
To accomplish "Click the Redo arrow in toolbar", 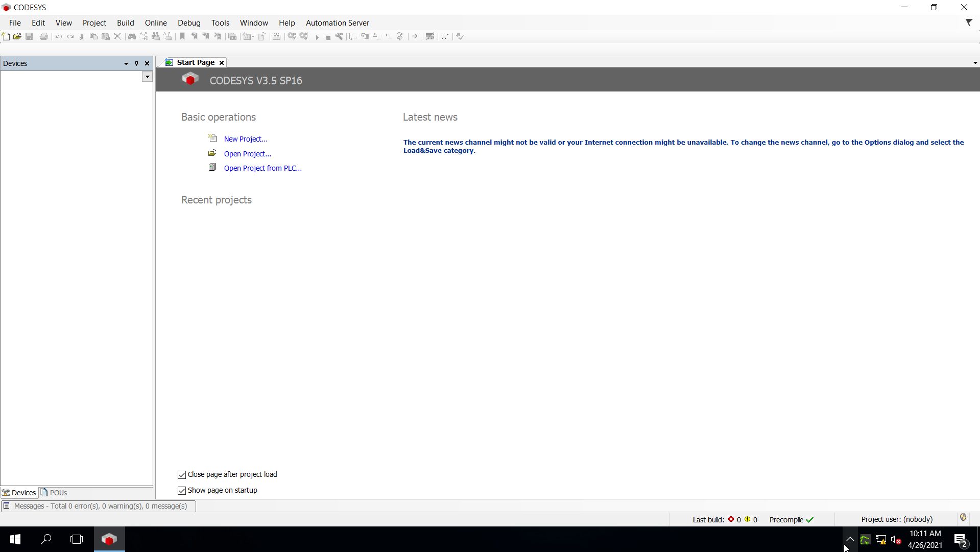I will coord(70,36).
